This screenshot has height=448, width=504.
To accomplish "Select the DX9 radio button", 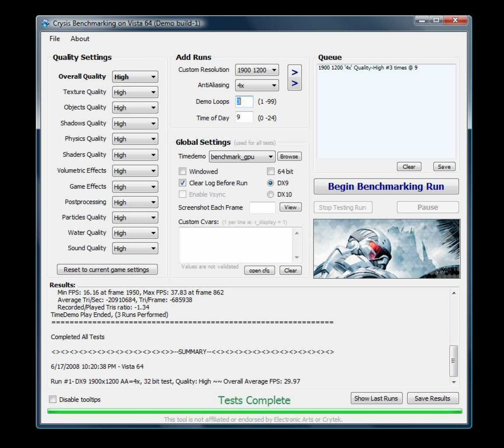I will click(270, 183).
